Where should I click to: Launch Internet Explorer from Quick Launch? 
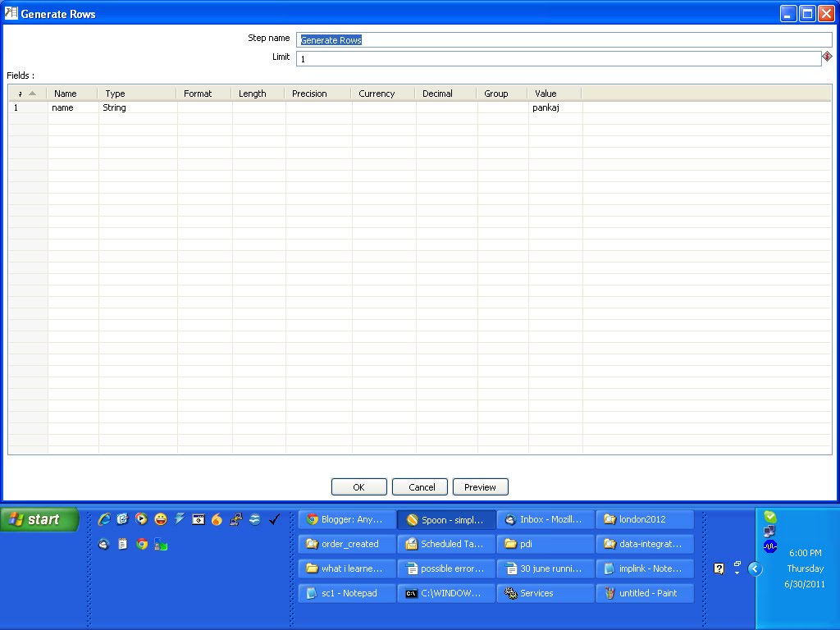click(x=104, y=518)
